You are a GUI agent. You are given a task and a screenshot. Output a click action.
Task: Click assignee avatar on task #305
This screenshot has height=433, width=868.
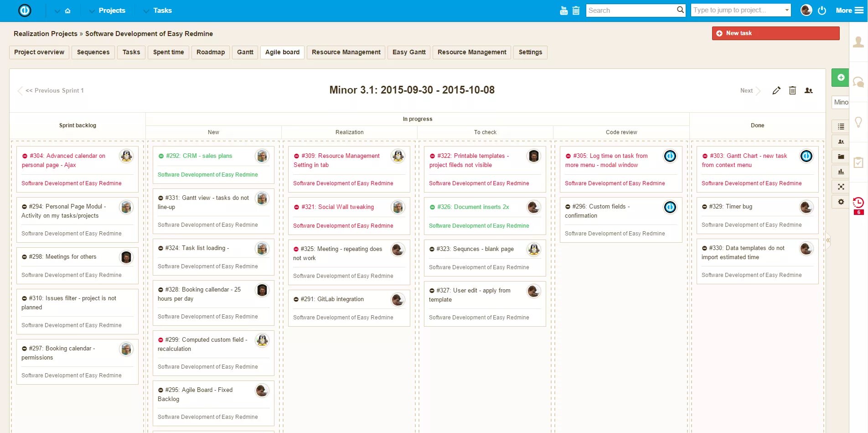(x=670, y=156)
